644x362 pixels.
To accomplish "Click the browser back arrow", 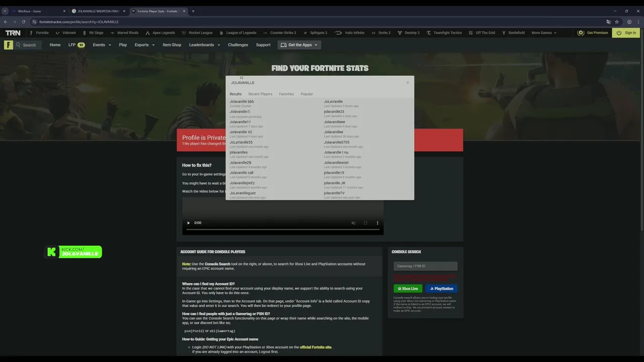I will (6, 22).
